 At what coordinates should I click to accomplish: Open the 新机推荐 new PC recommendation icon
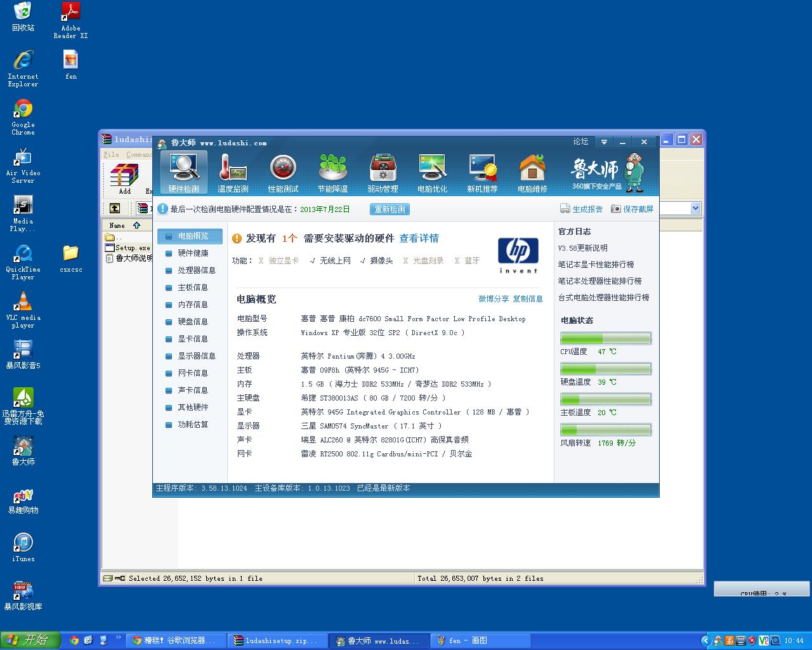tap(482, 172)
